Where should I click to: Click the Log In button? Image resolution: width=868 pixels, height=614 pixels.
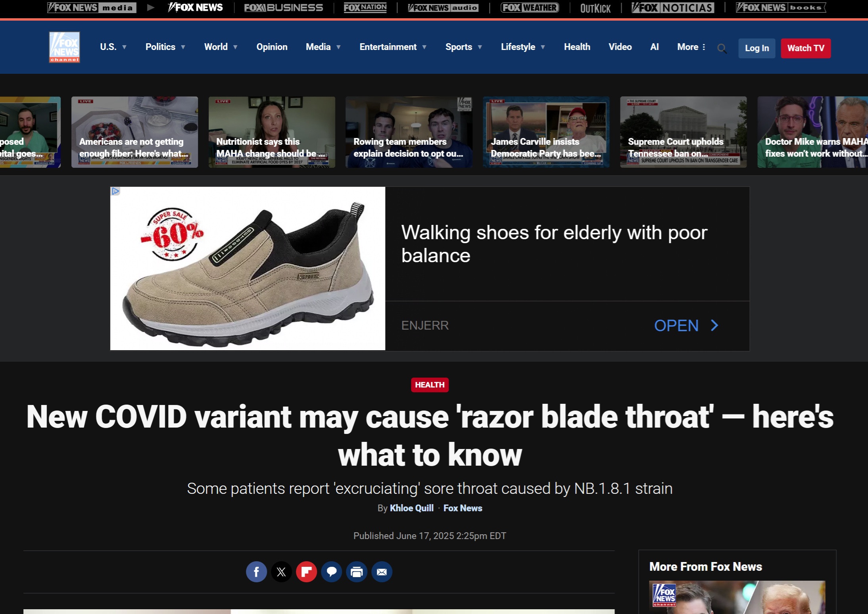click(757, 48)
